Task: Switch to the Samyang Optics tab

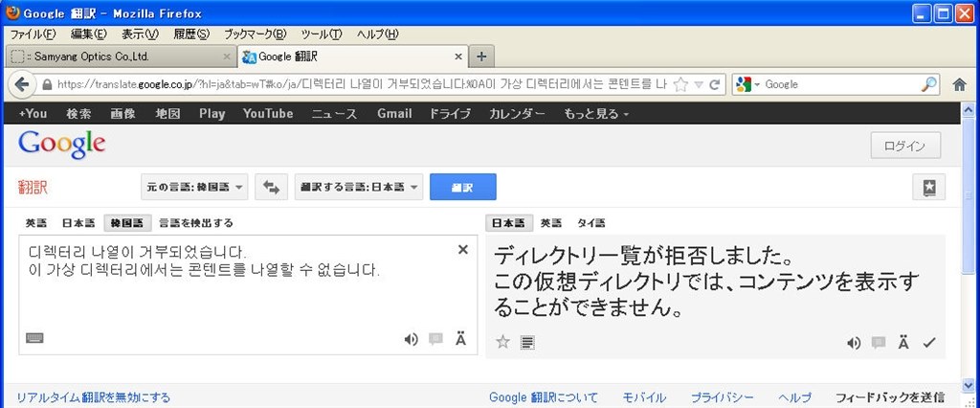Action: point(121,57)
